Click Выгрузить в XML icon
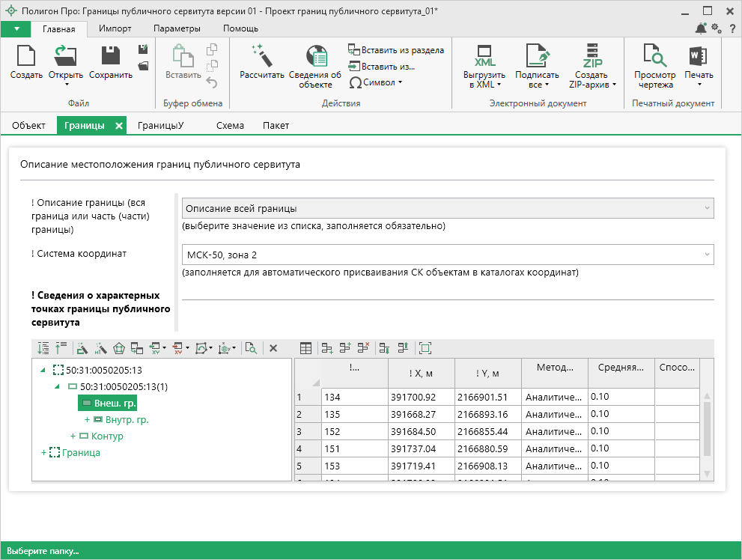 [x=484, y=56]
